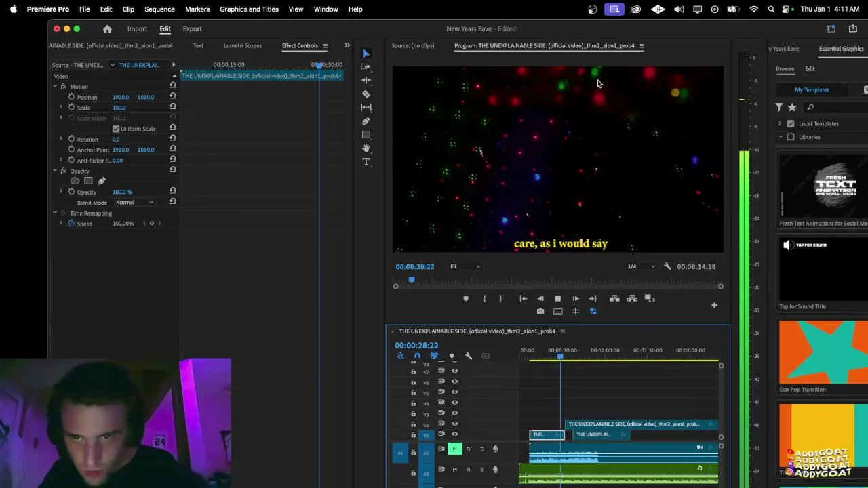Stop playback in Program monitor
Image resolution: width=868 pixels, height=488 pixels.
coord(557,298)
